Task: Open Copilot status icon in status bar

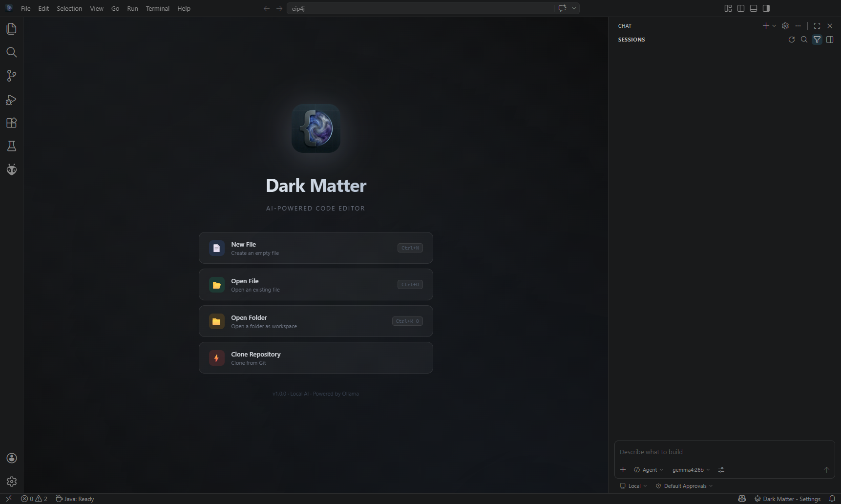Action: tap(742, 499)
